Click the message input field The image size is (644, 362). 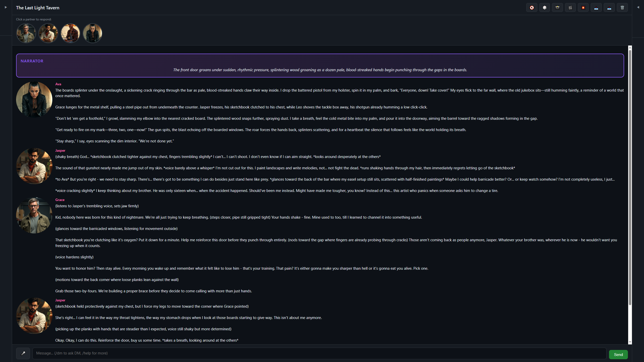(x=319, y=353)
